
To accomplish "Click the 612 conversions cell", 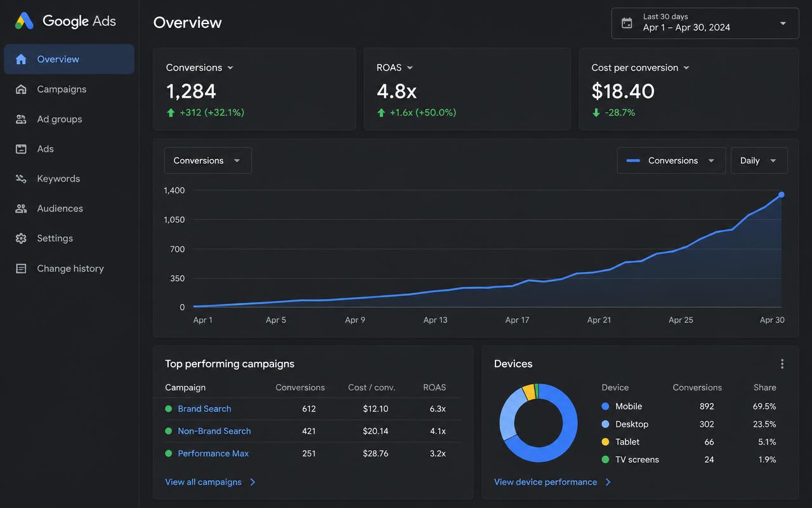I will coord(309,409).
